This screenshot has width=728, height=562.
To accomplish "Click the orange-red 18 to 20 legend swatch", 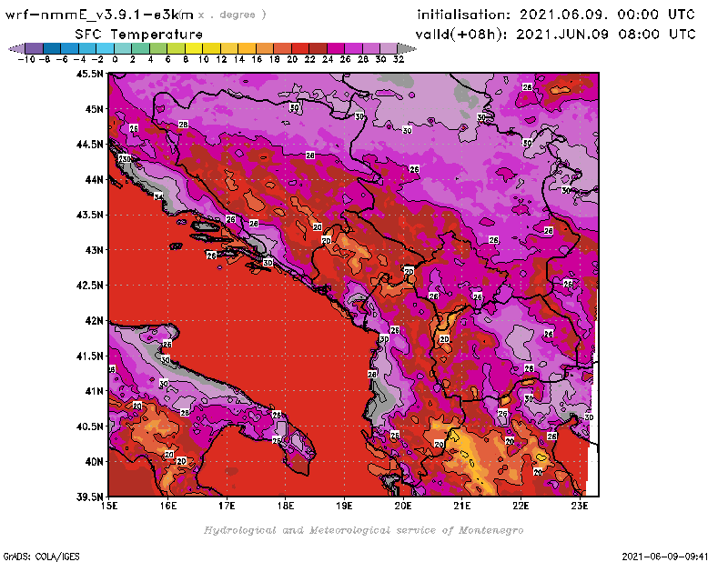I will (282, 48).
